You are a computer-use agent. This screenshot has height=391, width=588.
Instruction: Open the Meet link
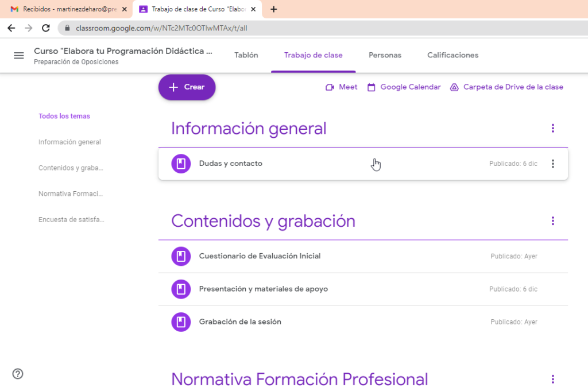coord(341,87)
